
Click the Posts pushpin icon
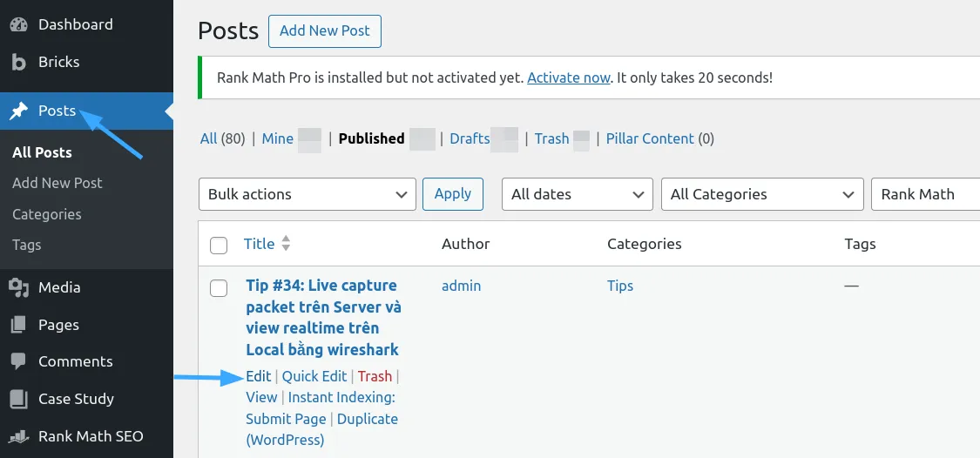(x=18, y=111)
